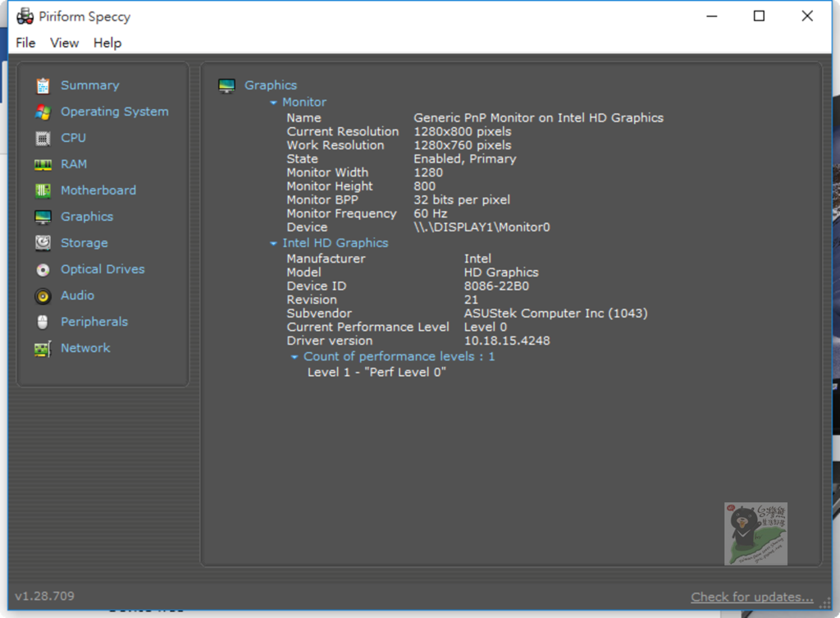The width and height of the screenshot is (840, 618).
Task: Switch to the RAM section
Action: (x=74, y=164)
